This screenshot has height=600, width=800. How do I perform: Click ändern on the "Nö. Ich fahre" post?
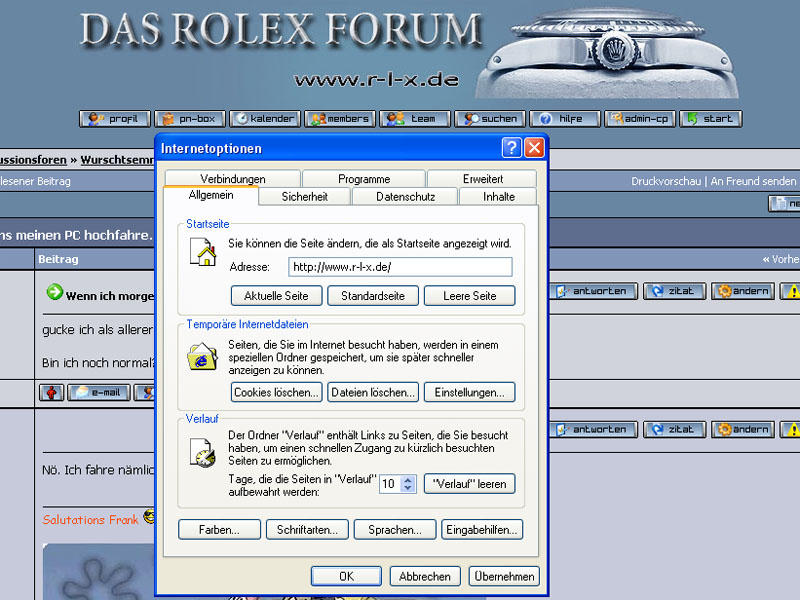point(743,430)
